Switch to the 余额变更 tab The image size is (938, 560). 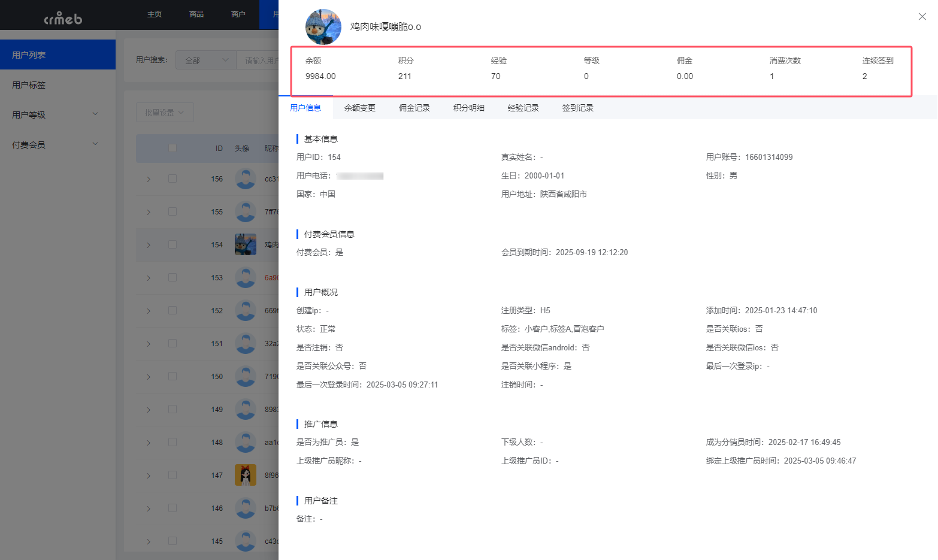pos(360,107)
